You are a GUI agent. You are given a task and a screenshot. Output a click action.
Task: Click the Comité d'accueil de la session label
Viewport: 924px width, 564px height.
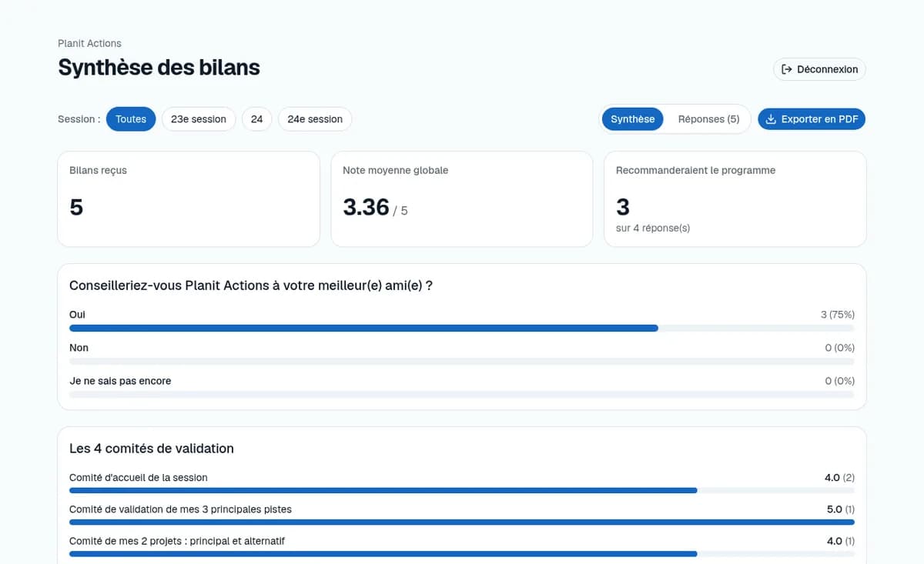tap(139, 478)
